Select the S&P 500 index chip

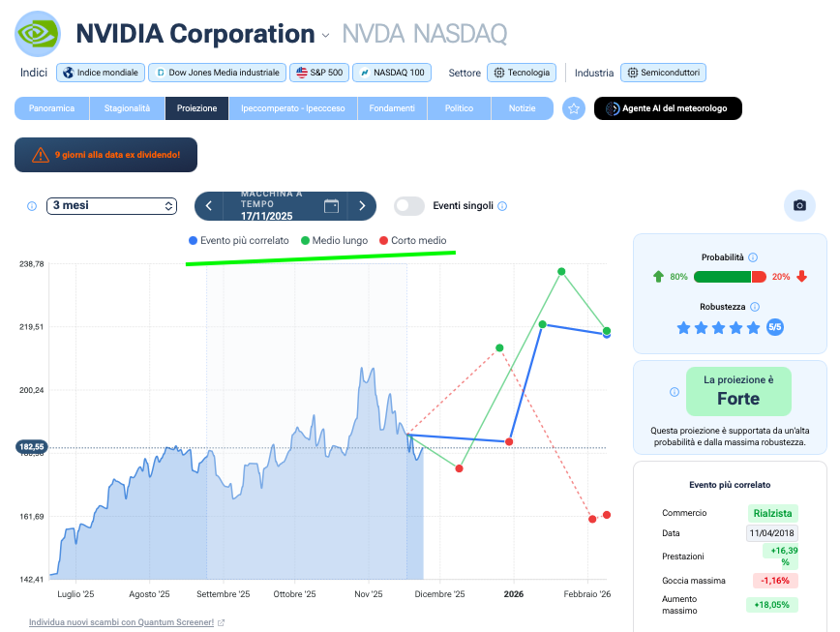(319, 73)
